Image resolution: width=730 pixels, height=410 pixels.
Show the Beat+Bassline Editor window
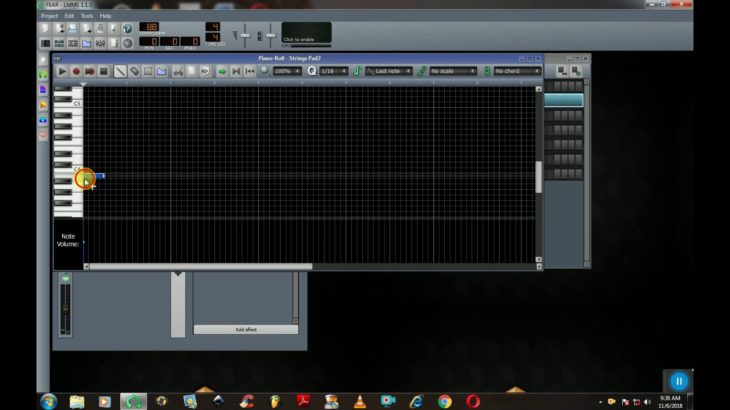pos(59,43)
